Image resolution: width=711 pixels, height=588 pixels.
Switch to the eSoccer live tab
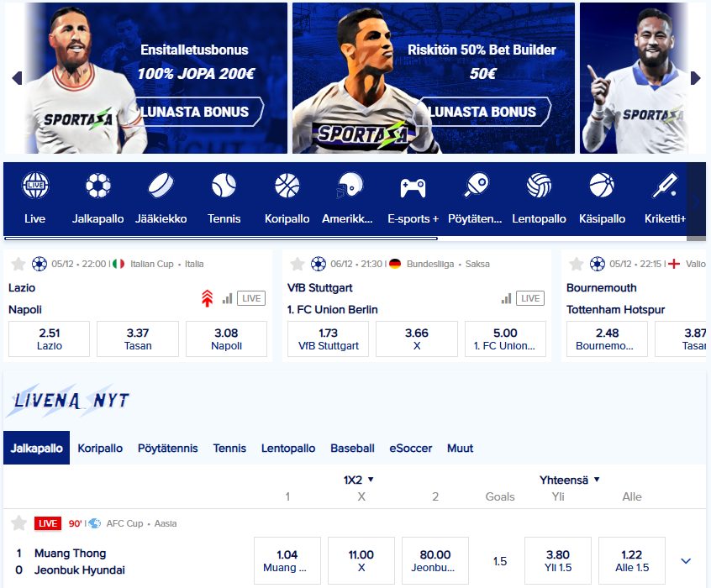pyautogui.click(x=410, y=448)
